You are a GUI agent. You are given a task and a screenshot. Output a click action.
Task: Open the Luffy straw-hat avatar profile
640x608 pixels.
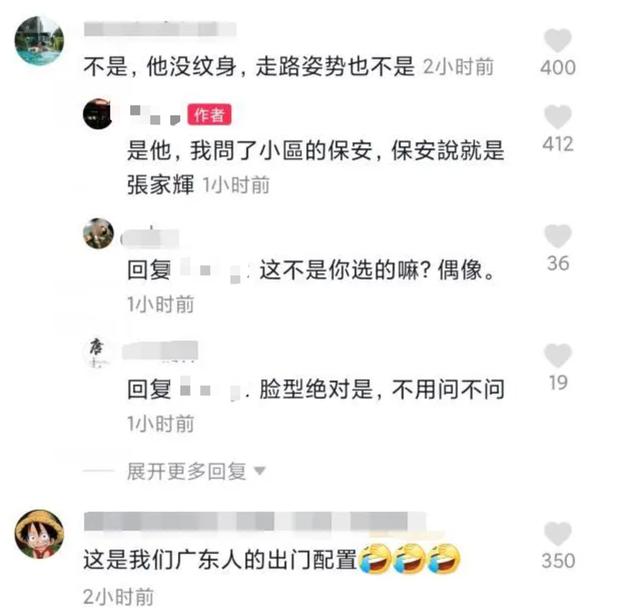pyautogui.click(x=40, y=534)
